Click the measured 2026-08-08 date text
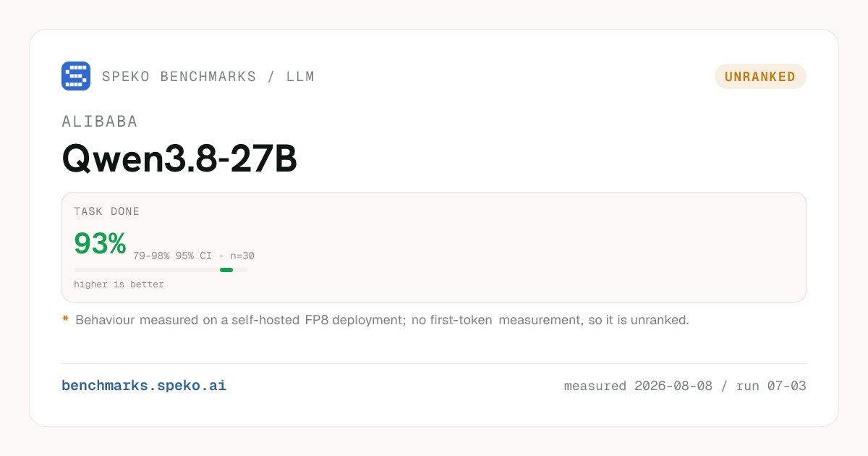Screen dimensions: 868x456 tap(638, 386)
